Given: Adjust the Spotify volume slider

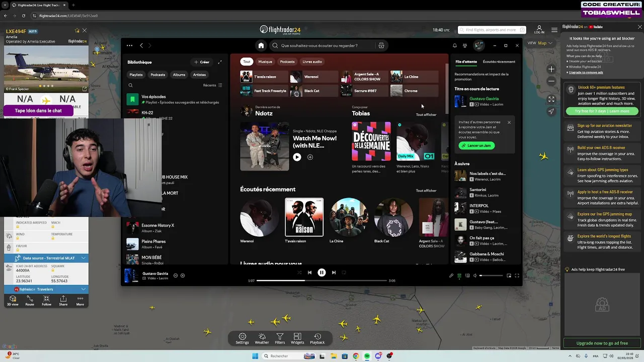Looking at the screenshot, I should click(491, 276).
